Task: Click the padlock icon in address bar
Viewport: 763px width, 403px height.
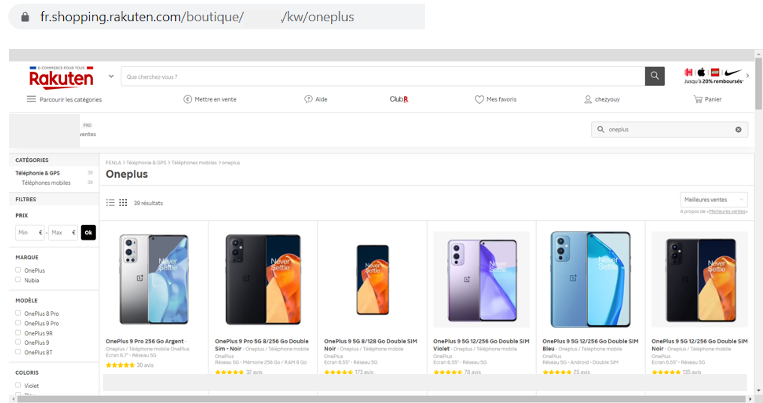Action: coord(25,17)
